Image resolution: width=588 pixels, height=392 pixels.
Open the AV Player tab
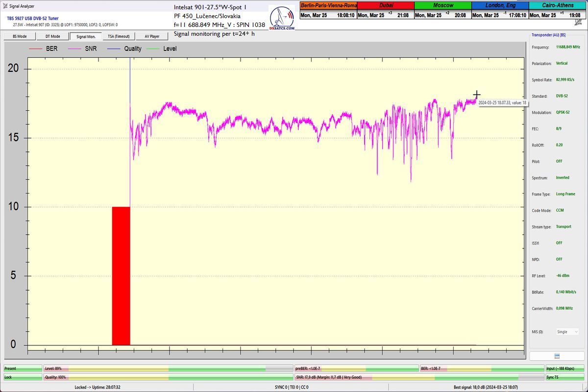152,36
